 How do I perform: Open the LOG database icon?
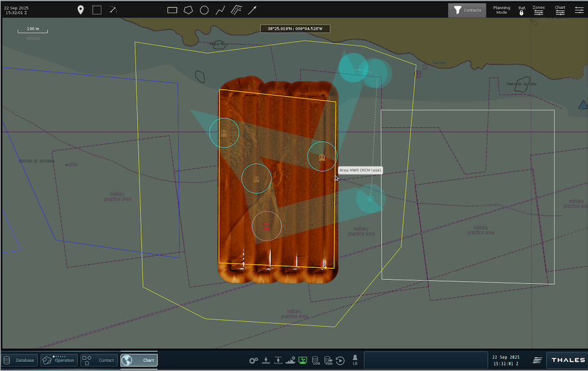(316, 360)
